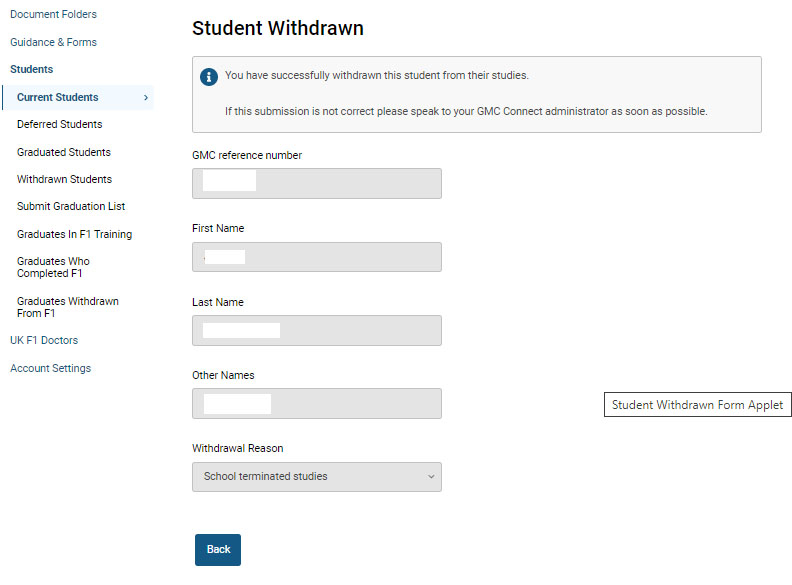
Task: Click the GMC Connect administrator notice text
Action: [x=466, y=111]
